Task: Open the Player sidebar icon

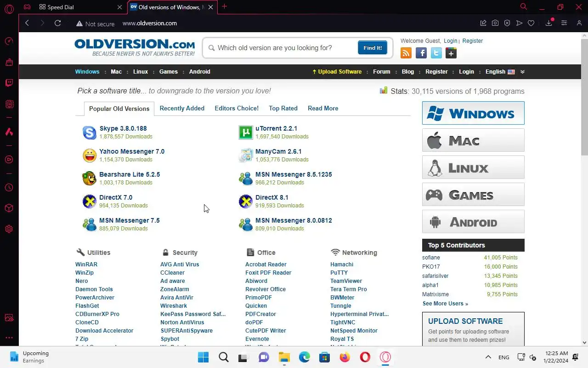Action: tap(9, 160)
